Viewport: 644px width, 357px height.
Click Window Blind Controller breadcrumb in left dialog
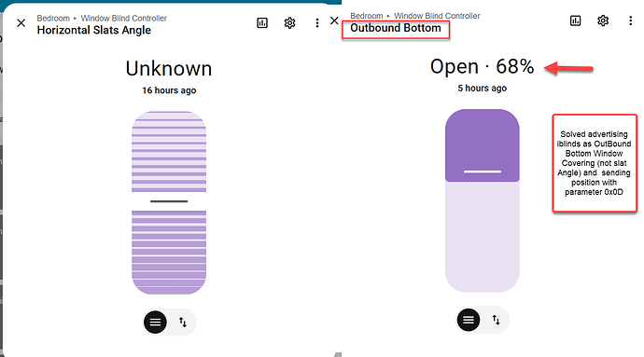point(123,19)
